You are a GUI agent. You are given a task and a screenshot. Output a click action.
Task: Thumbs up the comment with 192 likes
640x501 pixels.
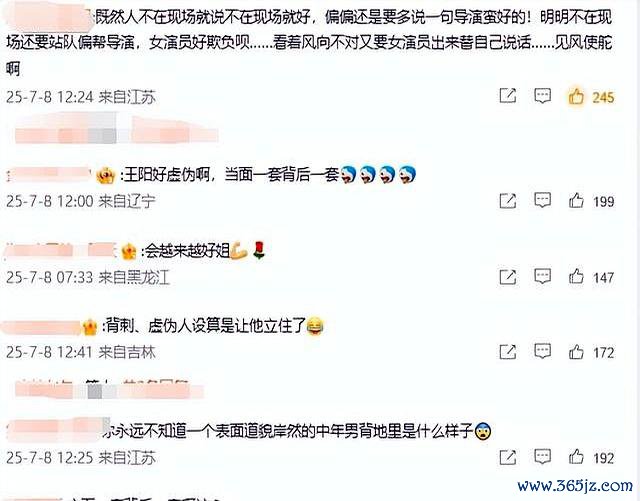[x=576, y=457]
